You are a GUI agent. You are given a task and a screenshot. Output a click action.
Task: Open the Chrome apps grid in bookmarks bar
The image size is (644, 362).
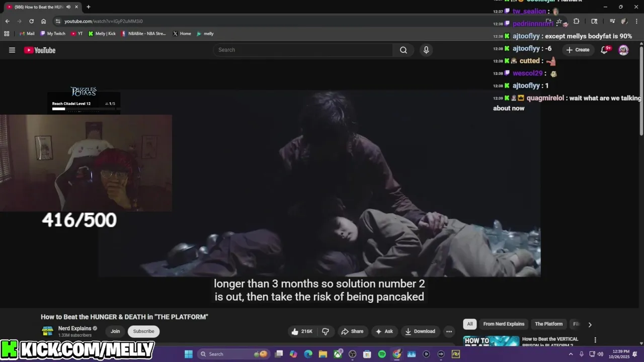click(x=7, y=34)
